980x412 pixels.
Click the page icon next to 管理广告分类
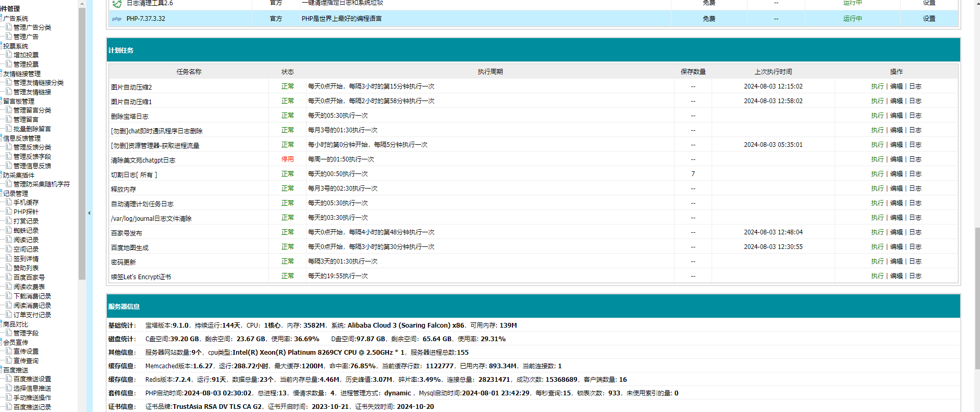9,27
